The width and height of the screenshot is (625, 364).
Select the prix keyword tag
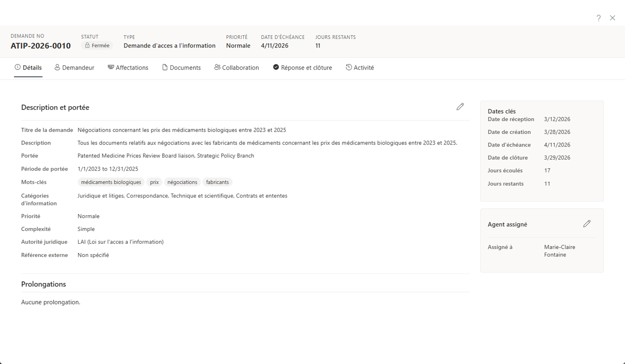pos(154,182)
